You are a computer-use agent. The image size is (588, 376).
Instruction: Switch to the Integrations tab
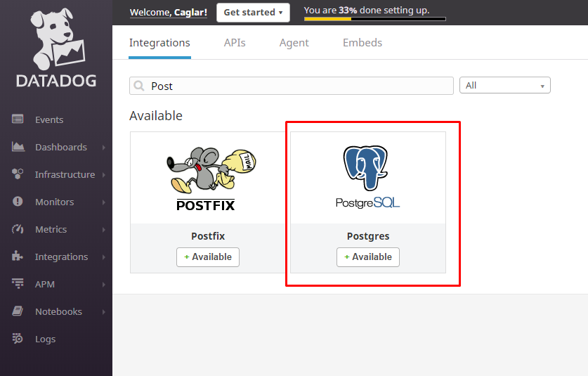(159, 43)
